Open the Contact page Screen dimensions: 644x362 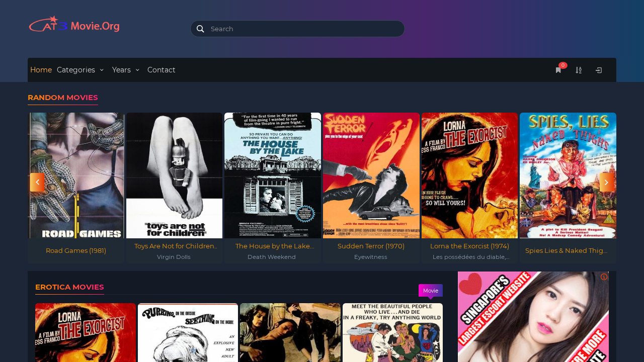point(162,70)
